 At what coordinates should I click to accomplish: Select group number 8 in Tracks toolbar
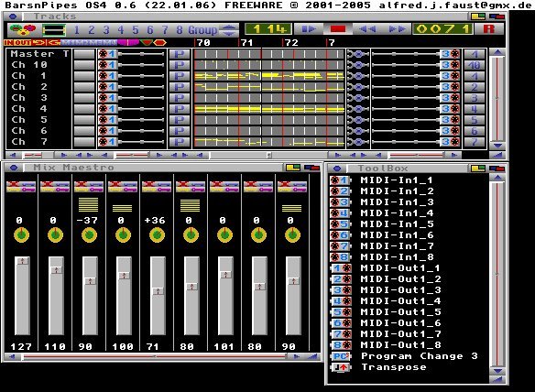point(180,30)
